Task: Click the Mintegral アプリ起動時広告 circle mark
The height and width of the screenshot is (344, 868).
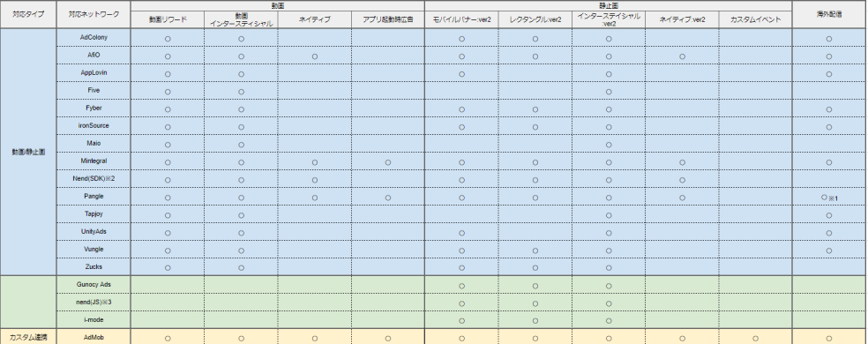Action: pyautogui.click(x=388, y=162)
